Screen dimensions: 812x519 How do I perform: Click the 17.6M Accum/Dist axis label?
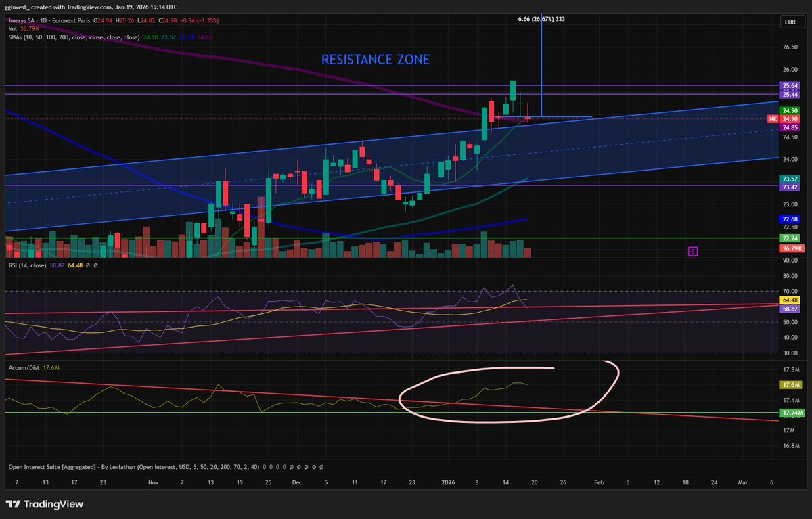[x=790, y=384]
